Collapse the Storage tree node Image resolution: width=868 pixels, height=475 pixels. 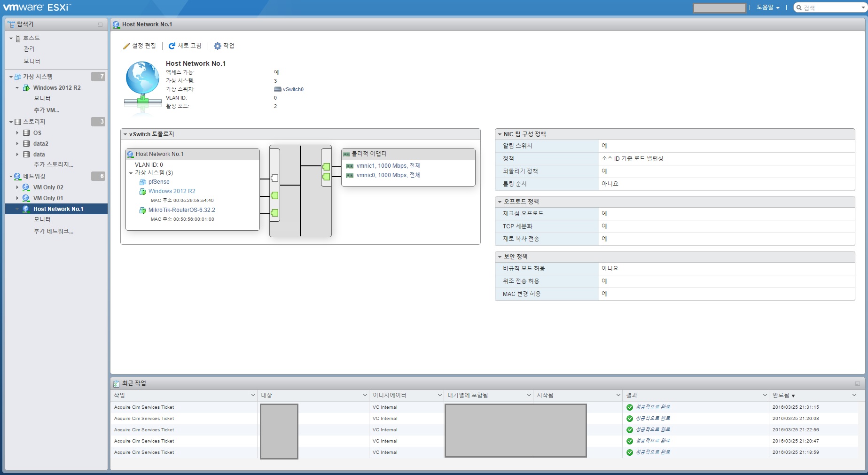(11, 122)
